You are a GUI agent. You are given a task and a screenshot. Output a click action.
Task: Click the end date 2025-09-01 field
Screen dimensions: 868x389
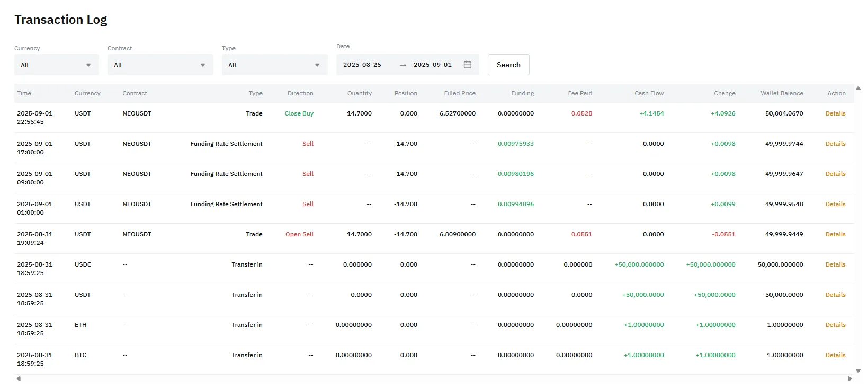point(432,65)
